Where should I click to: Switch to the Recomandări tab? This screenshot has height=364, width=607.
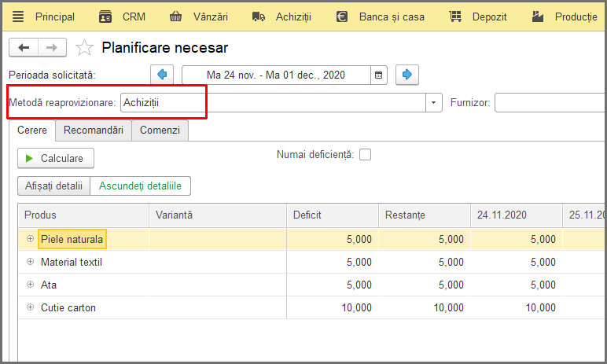(x=94, y=130)
